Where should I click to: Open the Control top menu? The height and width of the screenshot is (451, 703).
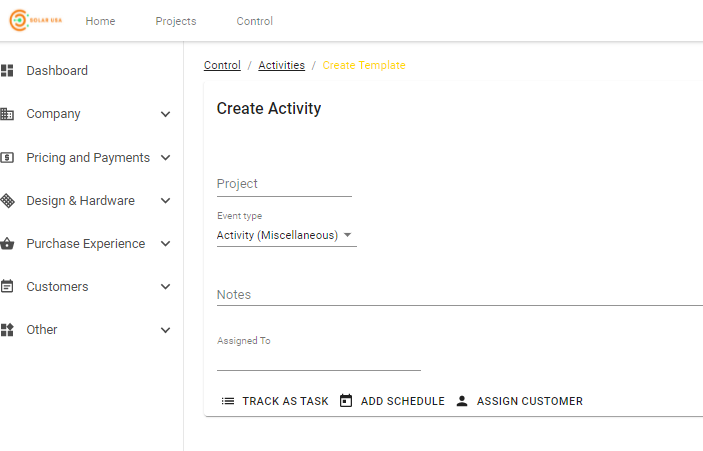click(255, 21)
